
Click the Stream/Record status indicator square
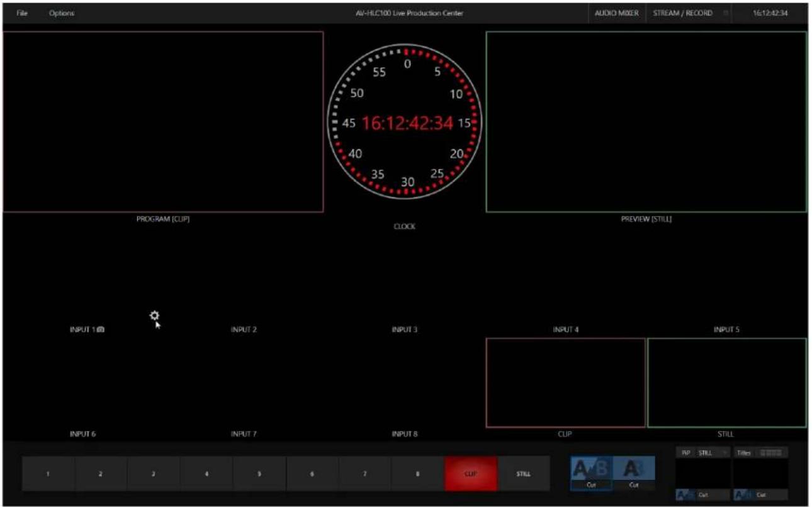(726, 13)
